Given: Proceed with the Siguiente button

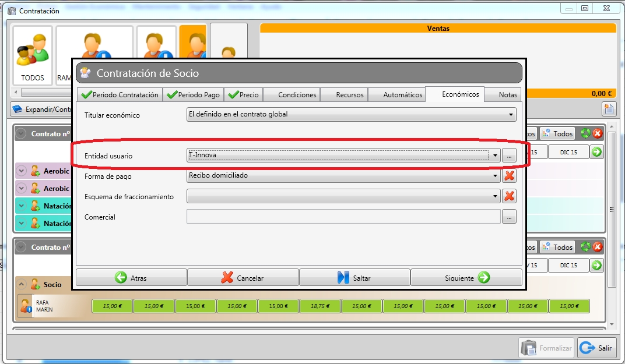Looking at the screenshot, I should pos(466,278).
